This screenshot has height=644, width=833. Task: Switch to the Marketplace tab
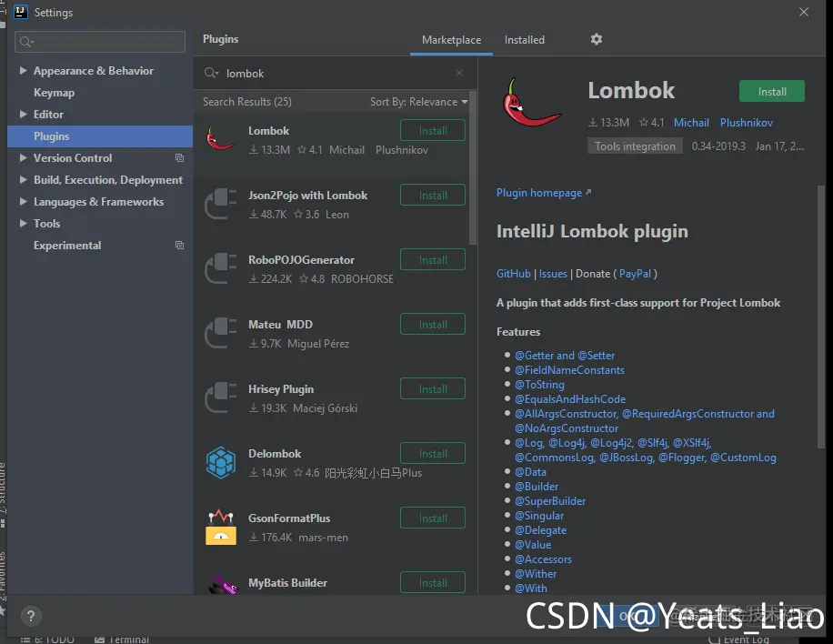coord(451,40)
